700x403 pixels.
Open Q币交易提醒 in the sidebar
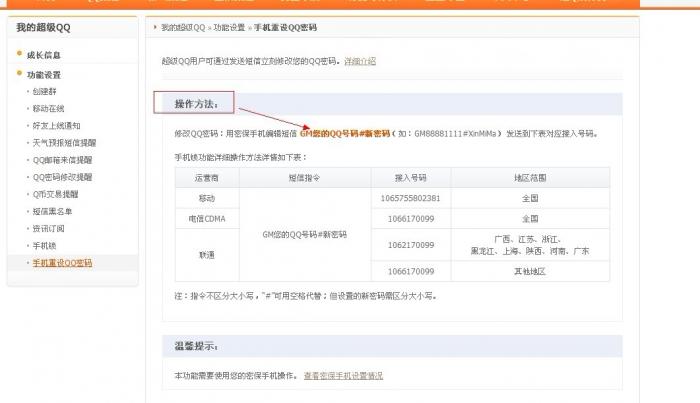click(x=55, y=194)
